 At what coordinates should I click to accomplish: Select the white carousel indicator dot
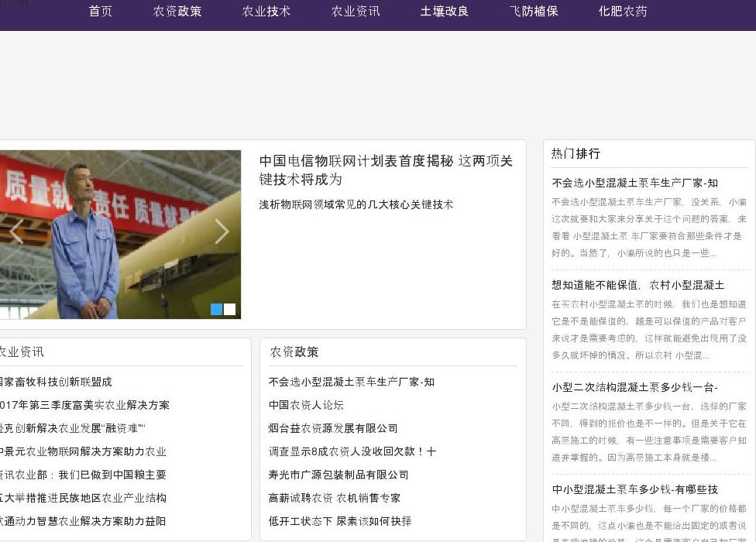coord(230,309)
